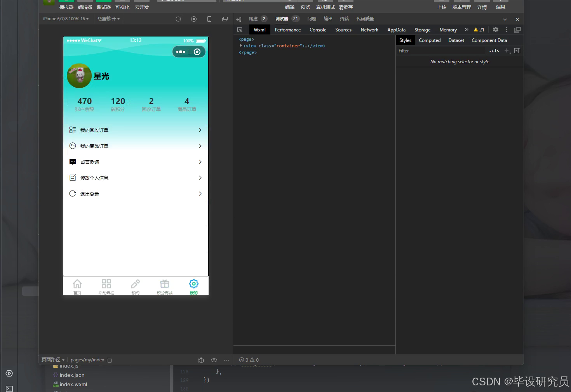Screen dimensions: 571x392
Task: Switch to the Wxml tab
Action: [260, 30]
